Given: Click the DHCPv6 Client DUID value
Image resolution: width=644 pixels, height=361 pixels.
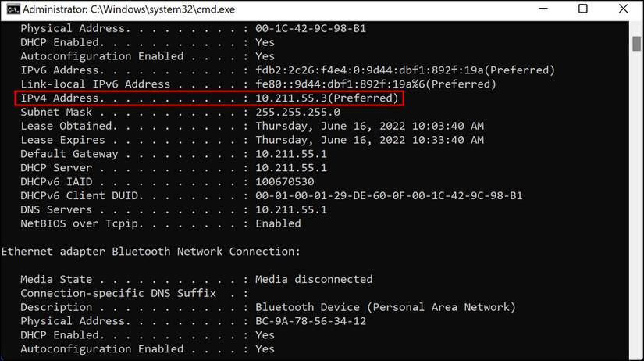Looking at the screenshot, I should coord(389,195).
